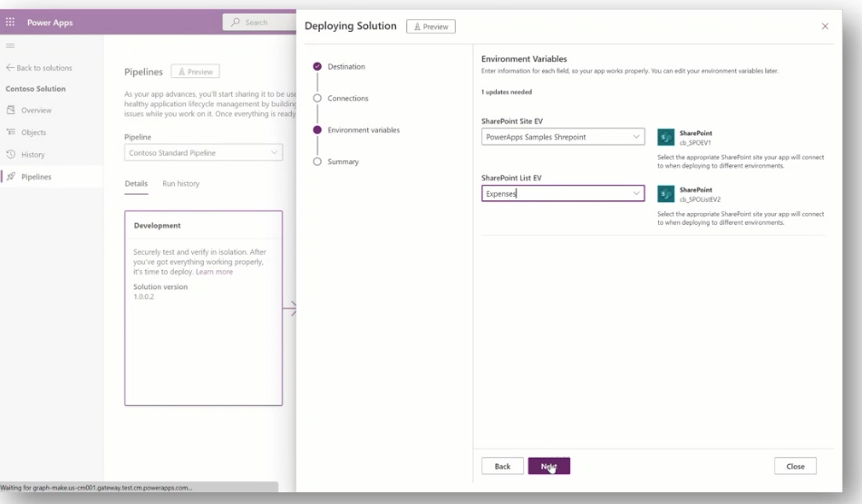Click the SharePoint List EV label
The height and width of the screenshot is (504, 862).
point(511,178)
